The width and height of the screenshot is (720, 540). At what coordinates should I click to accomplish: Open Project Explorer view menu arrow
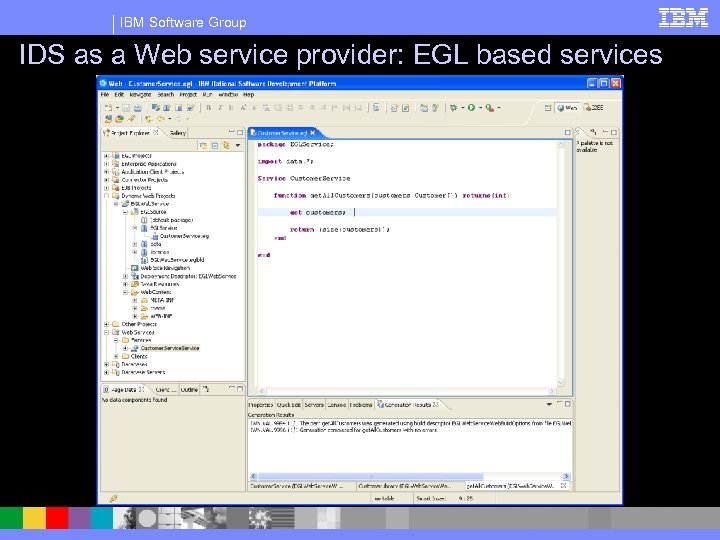[238, 146]
